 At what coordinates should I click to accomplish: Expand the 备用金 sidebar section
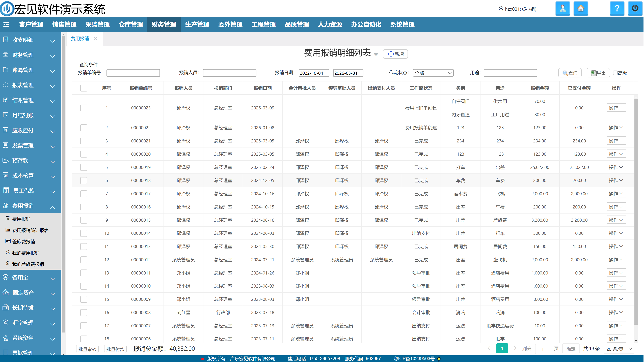30,278
